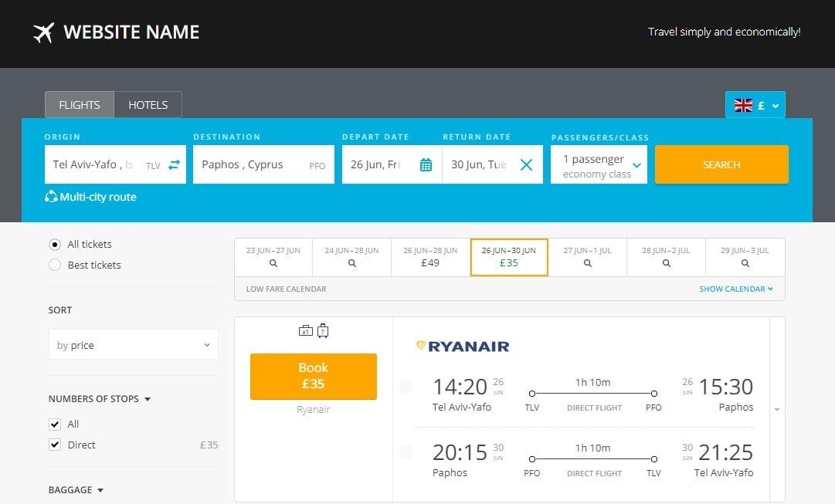Select the Best tickets radio button
Image resolution: width=835 pixels, height=504 pixels.
click(x=55, y=265)
